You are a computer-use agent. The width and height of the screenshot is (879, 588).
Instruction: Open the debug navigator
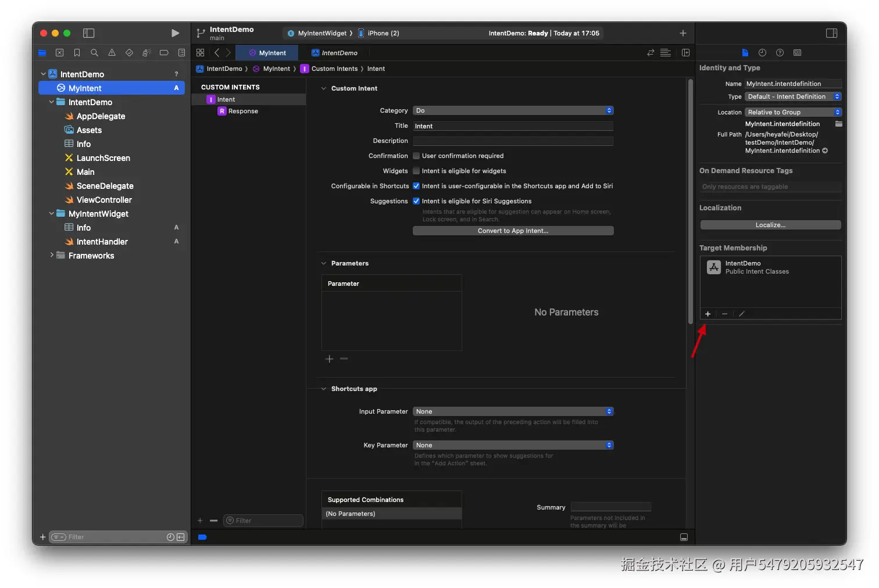(x=146, y=53)
